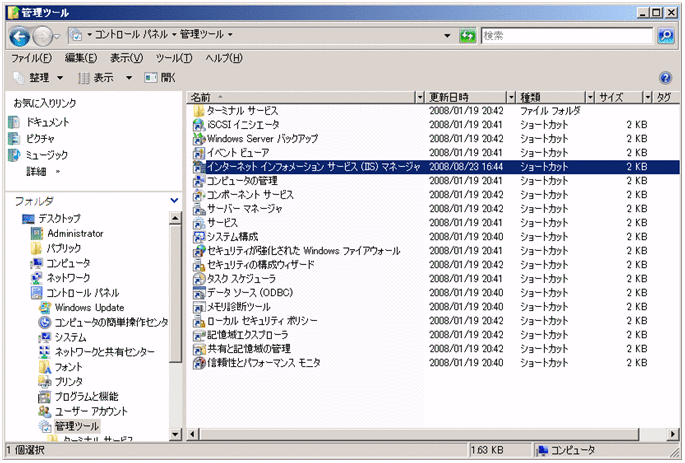The height and width of the screenshot is (463, 685).
Task: Click the refresh button beside address bar
Action: tap(467, 36)
